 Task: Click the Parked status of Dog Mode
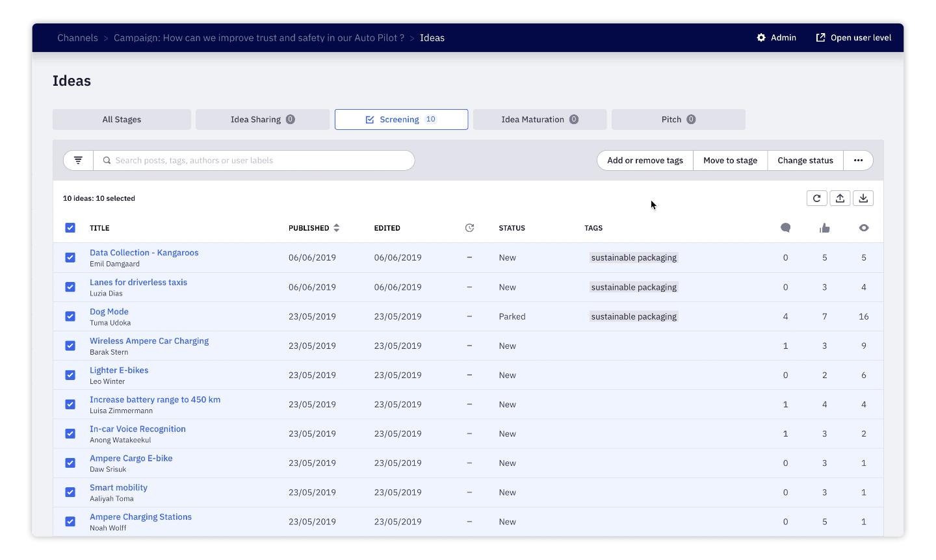pos(512,316)
